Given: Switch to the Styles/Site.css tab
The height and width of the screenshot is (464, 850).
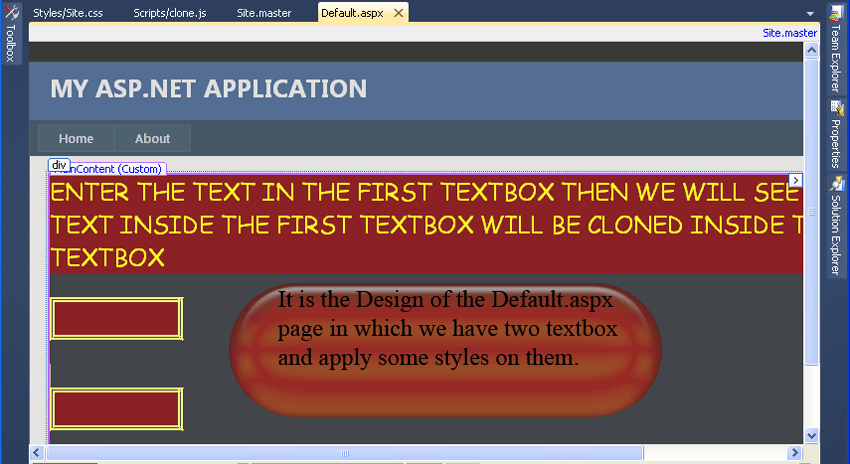Looking at the screenshot, I should click(68, 13).
